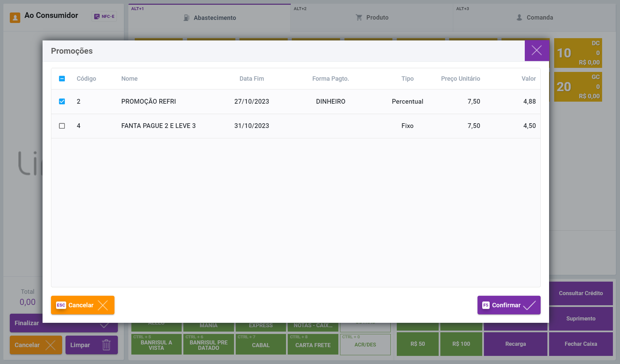Select CARTA FRETE payment button

[x=313, y=344]
